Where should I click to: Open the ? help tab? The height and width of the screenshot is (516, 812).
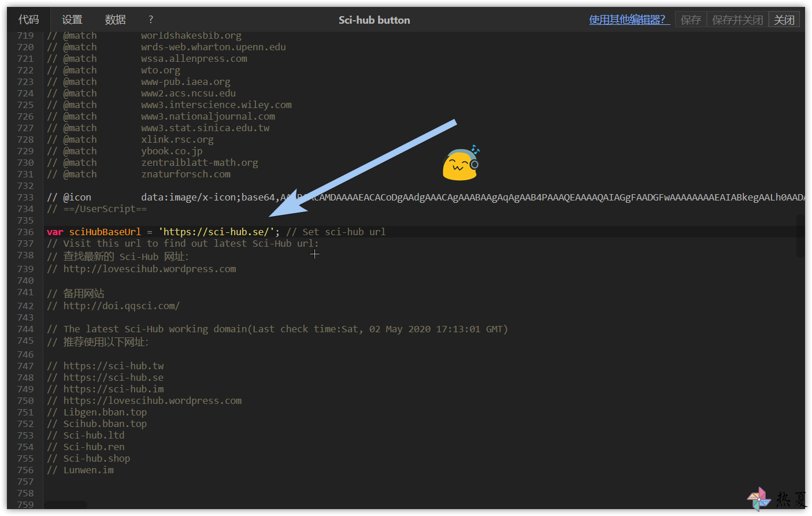coord(151,20)
